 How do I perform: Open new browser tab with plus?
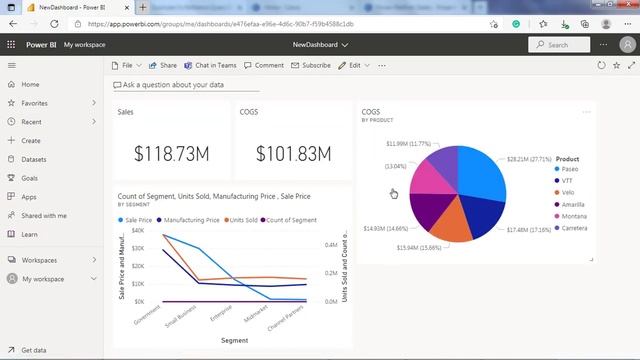[143, 7]
